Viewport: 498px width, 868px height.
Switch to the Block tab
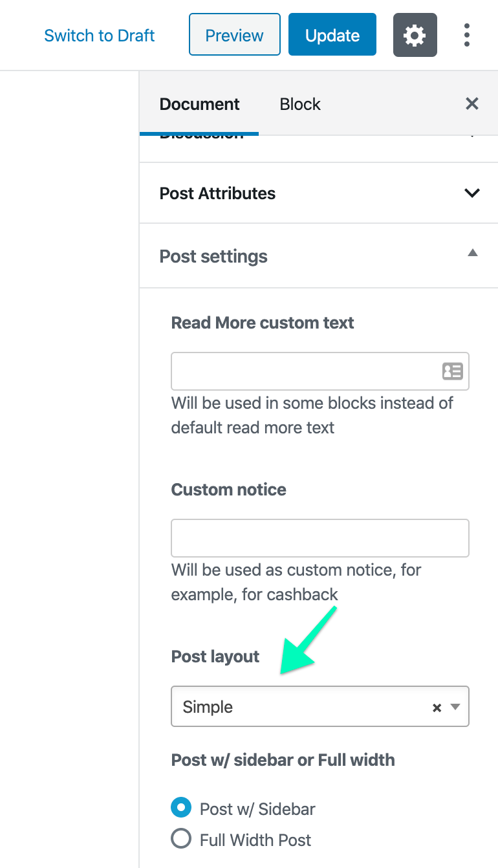click(300, 104)
